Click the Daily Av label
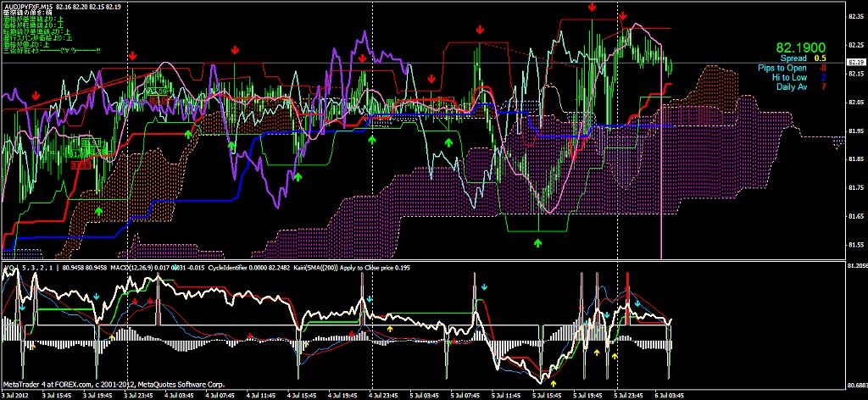Screen dimensions: 868x400 point(792,86)
